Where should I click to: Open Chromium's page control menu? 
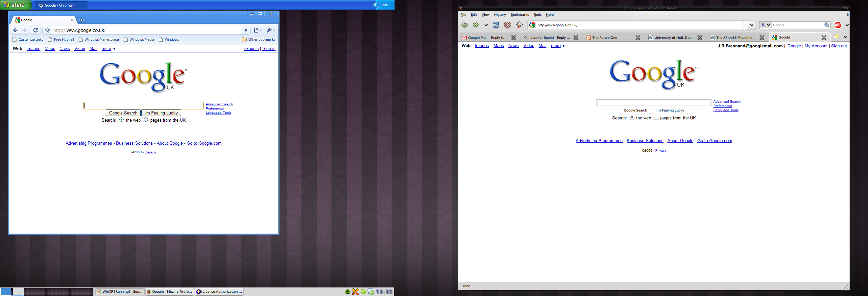click(x=258, y=30)
